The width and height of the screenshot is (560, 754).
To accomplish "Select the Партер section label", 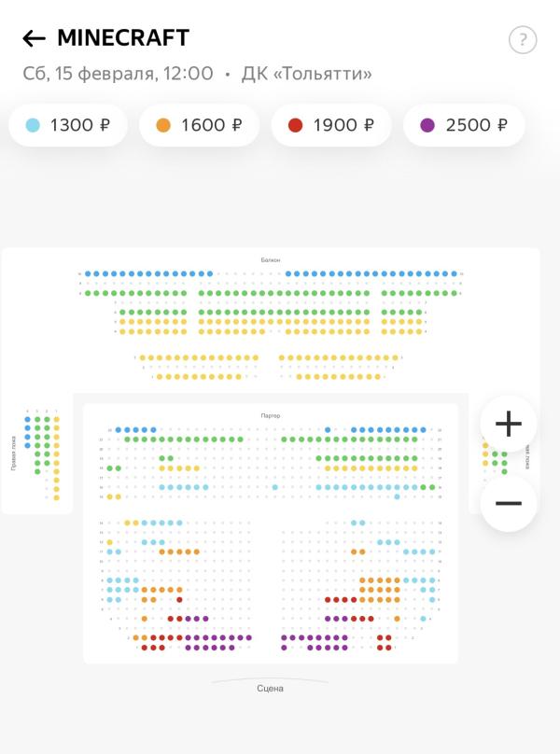I will point(271,415).
